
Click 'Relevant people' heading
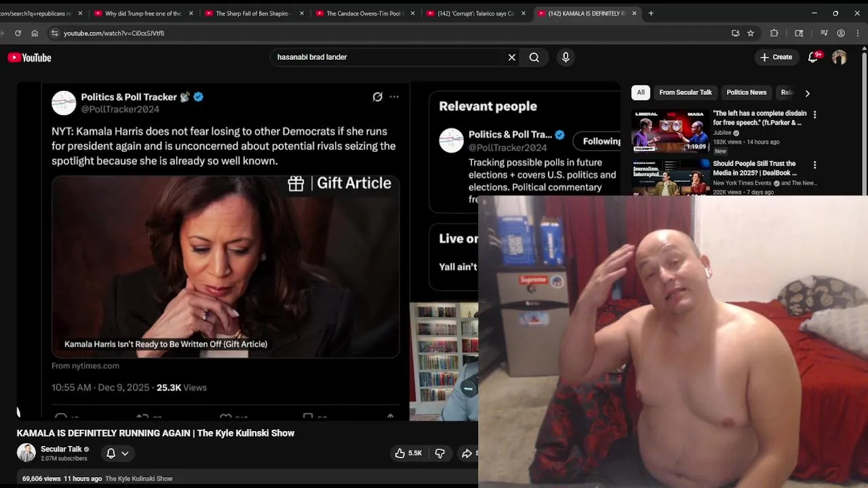tap(488, 106)
